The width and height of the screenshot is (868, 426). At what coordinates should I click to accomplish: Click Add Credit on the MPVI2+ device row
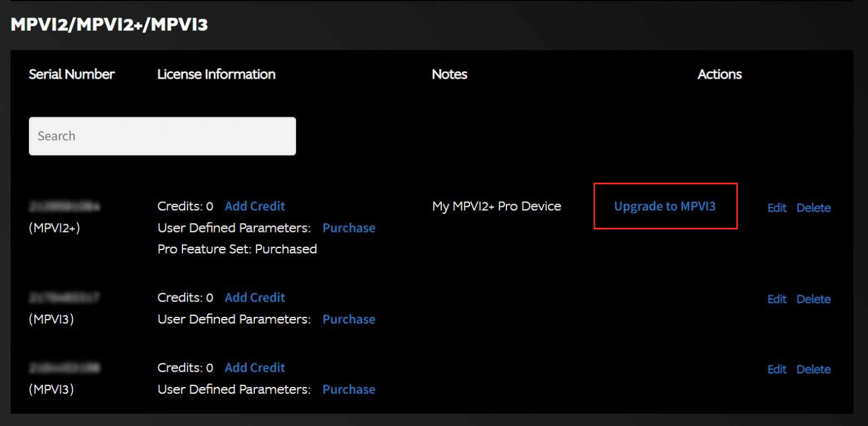(x=255, y=206)
